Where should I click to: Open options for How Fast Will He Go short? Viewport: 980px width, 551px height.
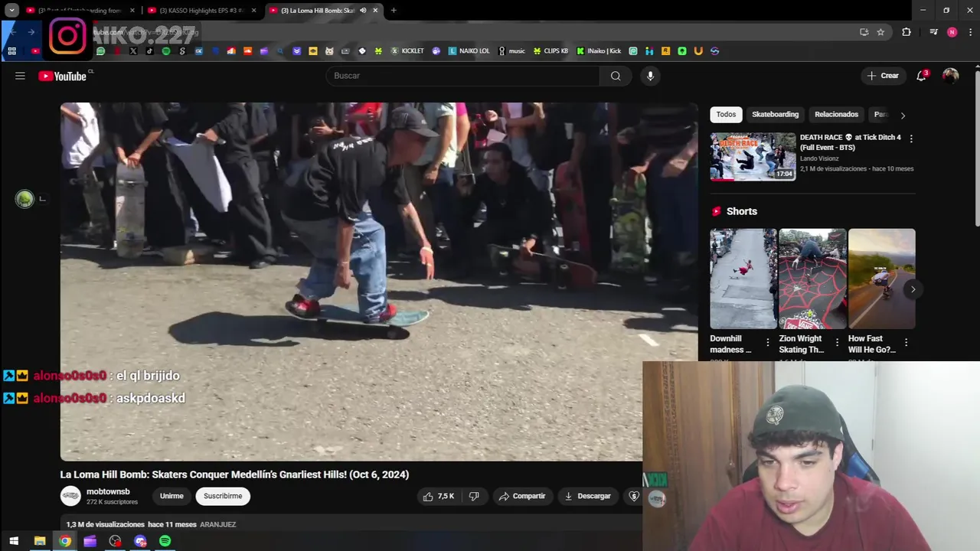pos(906,343)
